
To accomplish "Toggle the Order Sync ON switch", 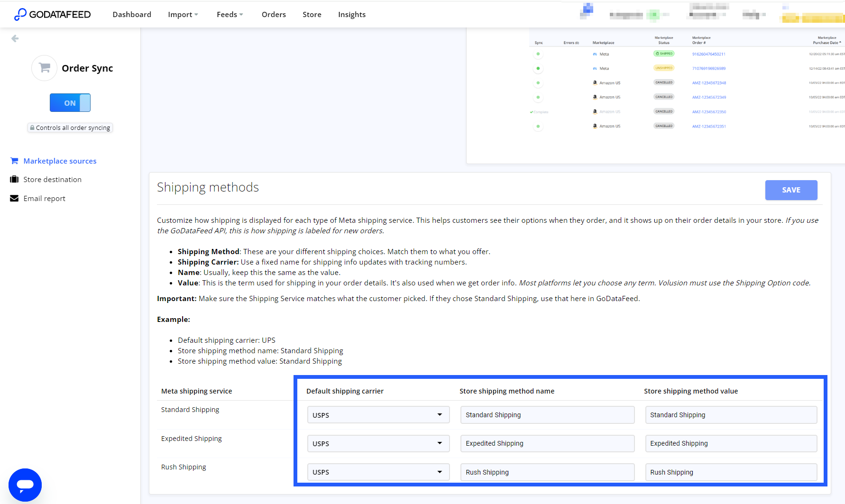I will 70,102.
